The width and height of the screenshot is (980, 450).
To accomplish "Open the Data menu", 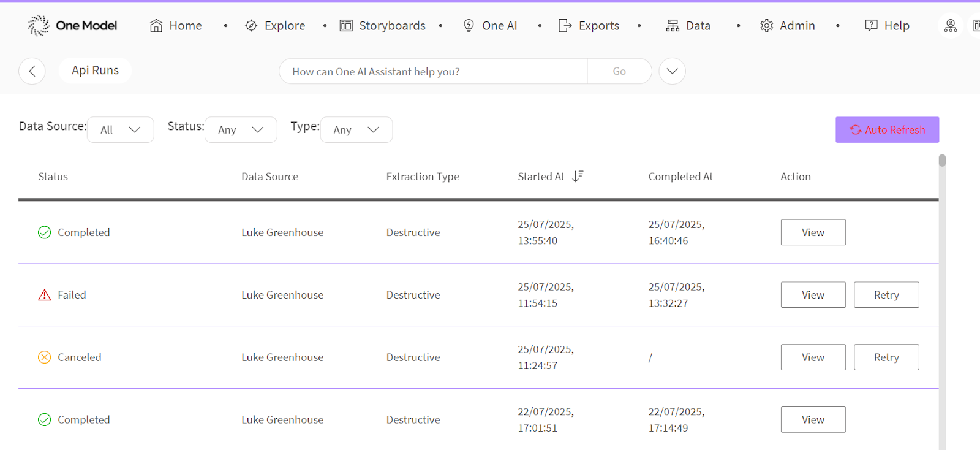I will [688, 26].
